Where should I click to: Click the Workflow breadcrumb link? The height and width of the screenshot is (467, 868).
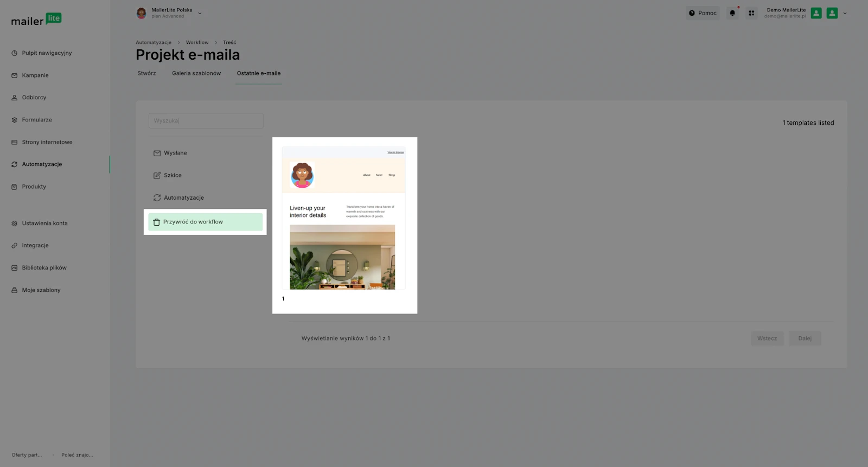coord(197,42)
